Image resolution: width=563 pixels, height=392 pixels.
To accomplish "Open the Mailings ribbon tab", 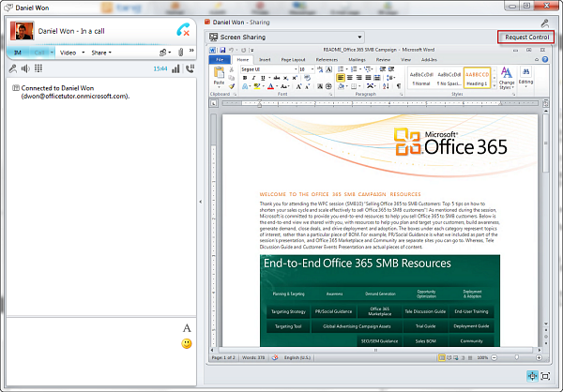I will (x=357, y=60).
